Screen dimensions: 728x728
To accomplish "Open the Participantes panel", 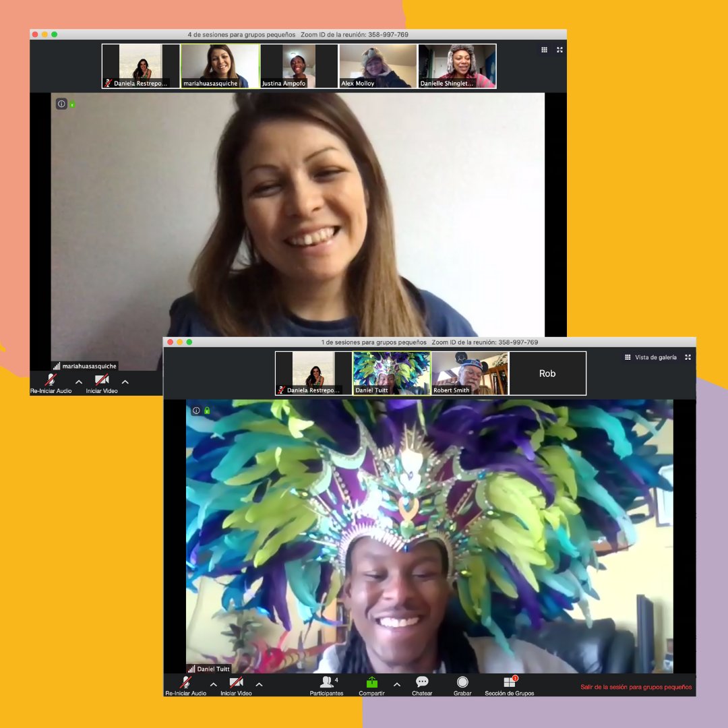I will 326,686.
